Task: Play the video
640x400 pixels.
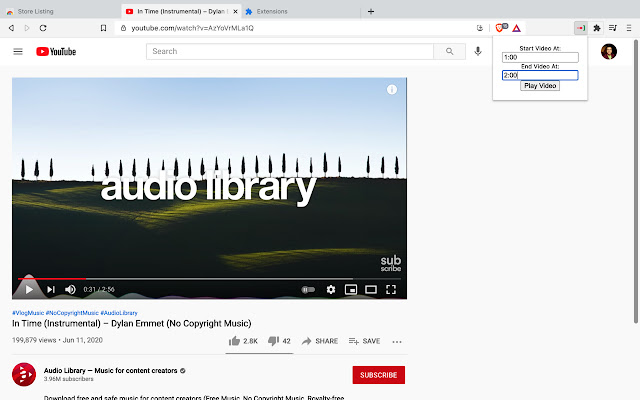Action: point(29,289)
